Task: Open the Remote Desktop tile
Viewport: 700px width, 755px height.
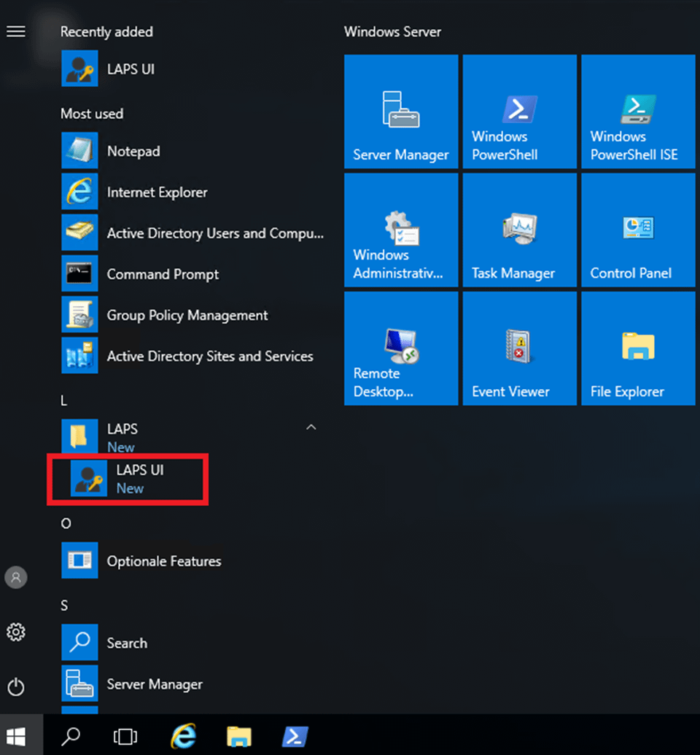Action: pyautogui.click(x=401, y=348)
